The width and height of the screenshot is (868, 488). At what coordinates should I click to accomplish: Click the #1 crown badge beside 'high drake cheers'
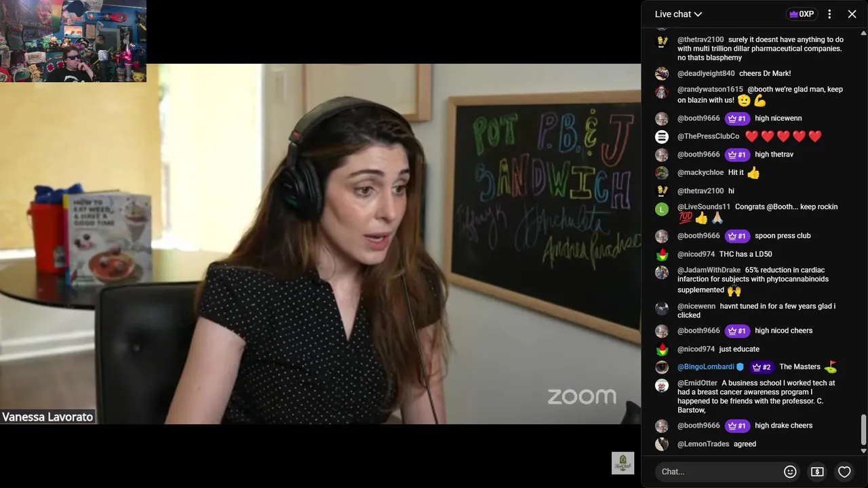click(737, 426)
